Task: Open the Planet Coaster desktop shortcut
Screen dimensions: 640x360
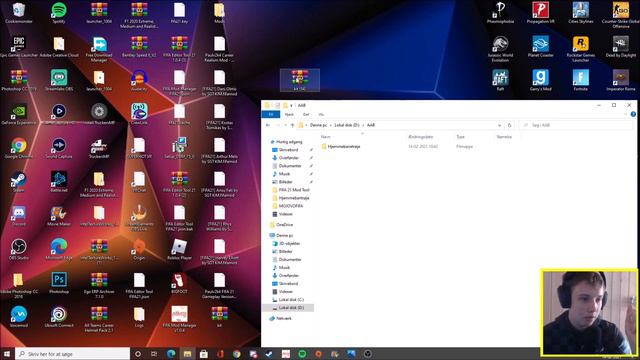Action: 540,47
